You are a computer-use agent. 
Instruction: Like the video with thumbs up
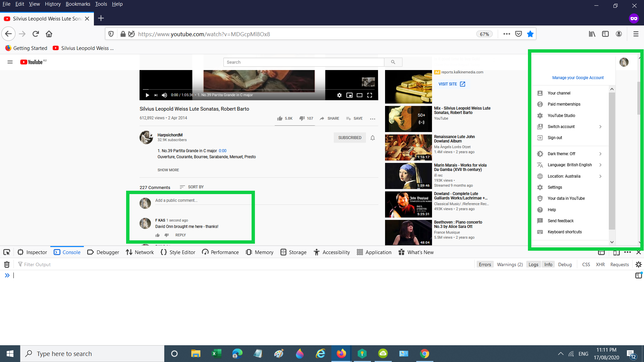[280, 118]
